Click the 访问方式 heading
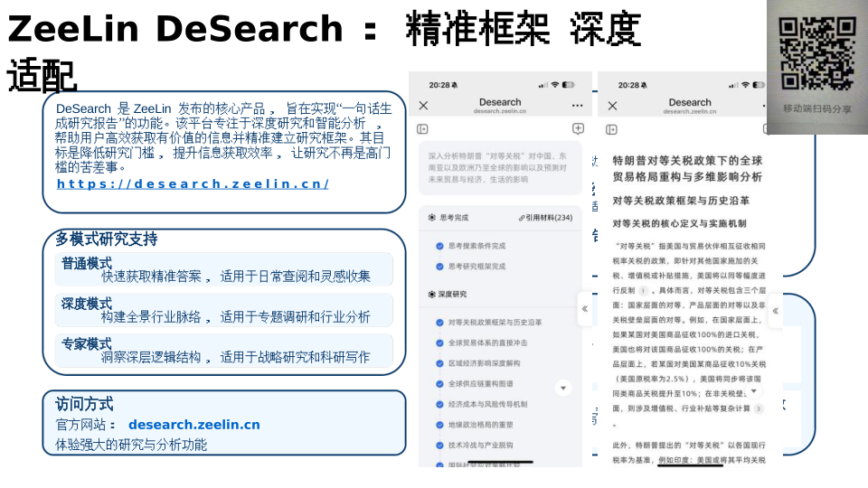868x488 pixels. 84,404
